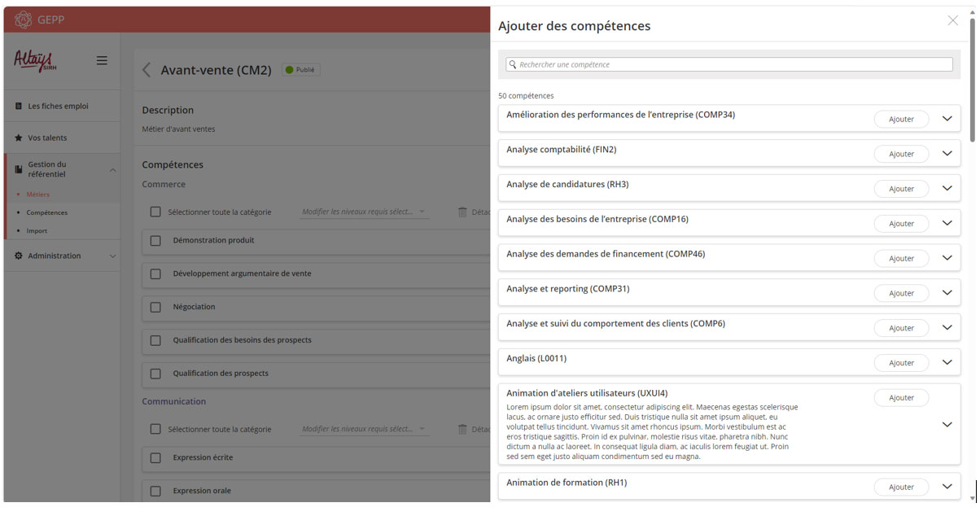Image resolution: width=980 pixels, height=516 pixels.
Task: Click the star icon for Vos talents
Action: coord(19,138)
